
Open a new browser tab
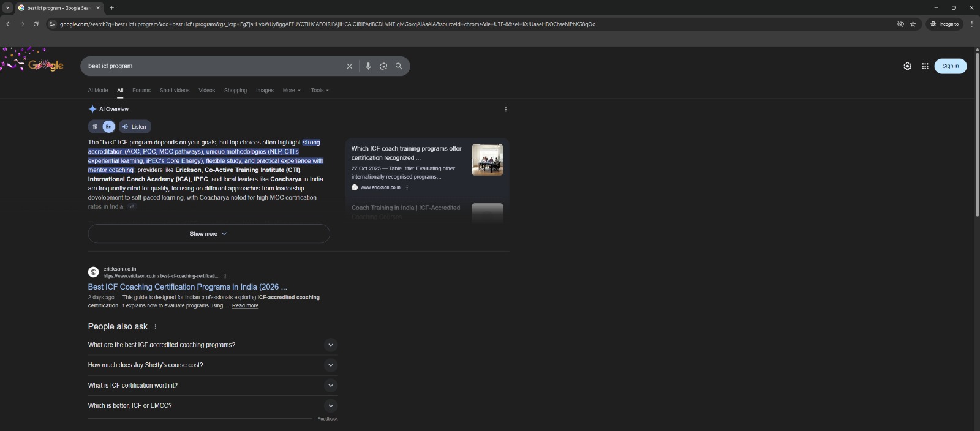[111, 8]
